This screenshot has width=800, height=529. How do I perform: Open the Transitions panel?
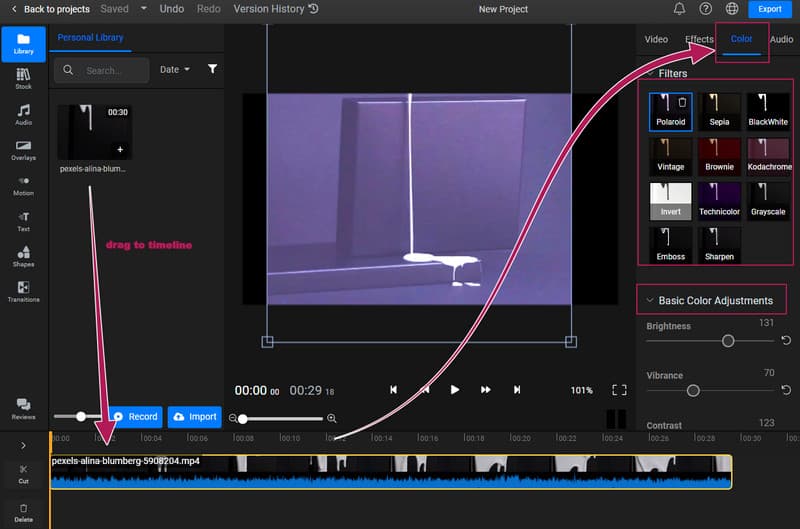tap(23, 292)
